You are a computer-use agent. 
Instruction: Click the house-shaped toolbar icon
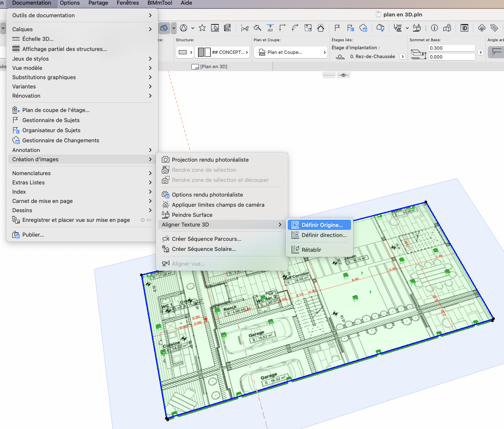320,28
